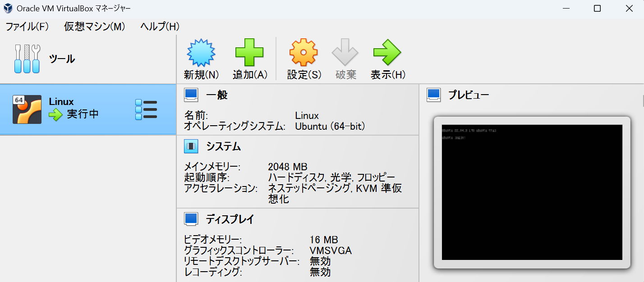Click the General (一般) section monitor icon
This screenshot has height=282, width=644.
point(191,95)
